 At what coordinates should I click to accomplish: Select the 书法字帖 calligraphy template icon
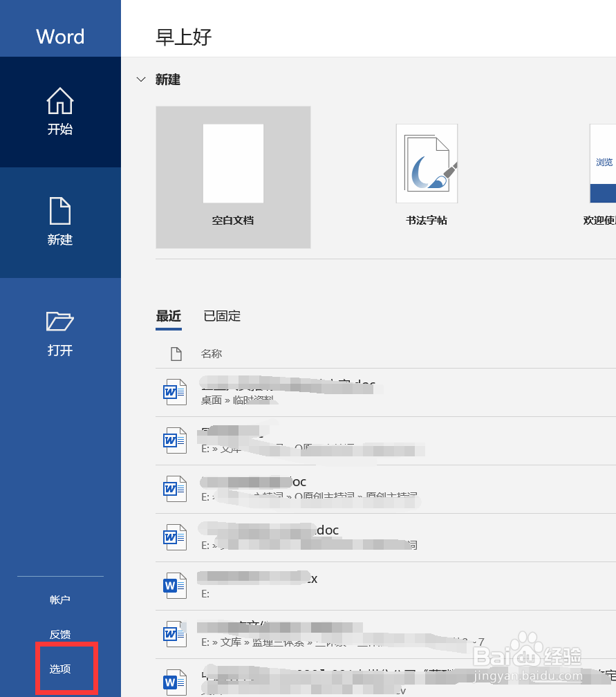point(427,163)
